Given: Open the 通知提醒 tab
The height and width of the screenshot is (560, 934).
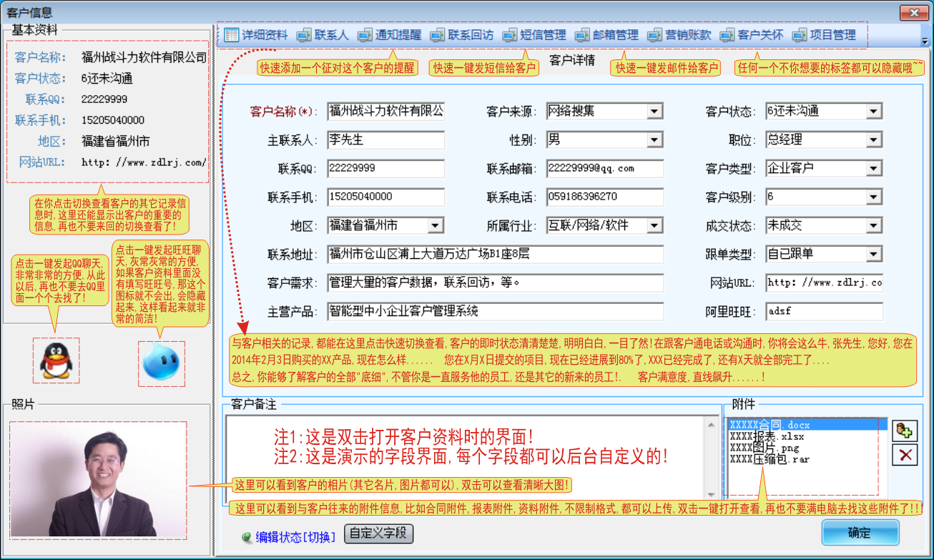Looking at the screenshot, I should (390, 34).
